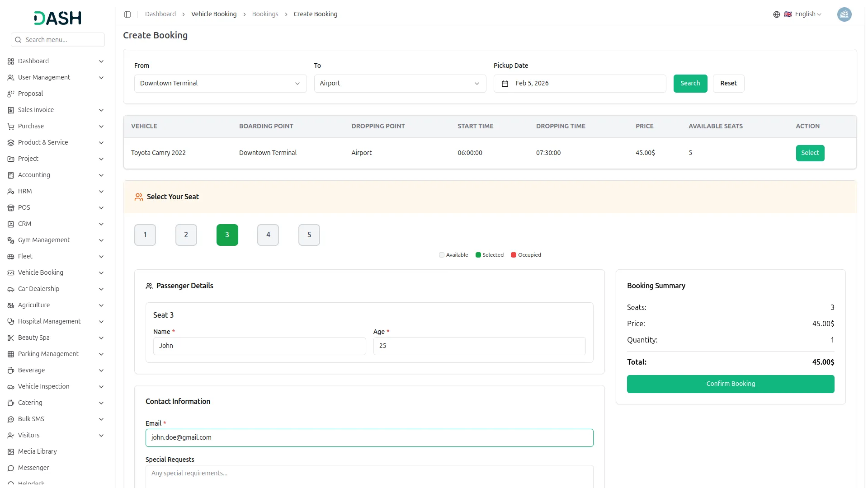Click the Dashboard sidebar icon
Viewport: 868px width, 488px height.
coord(11,61)
